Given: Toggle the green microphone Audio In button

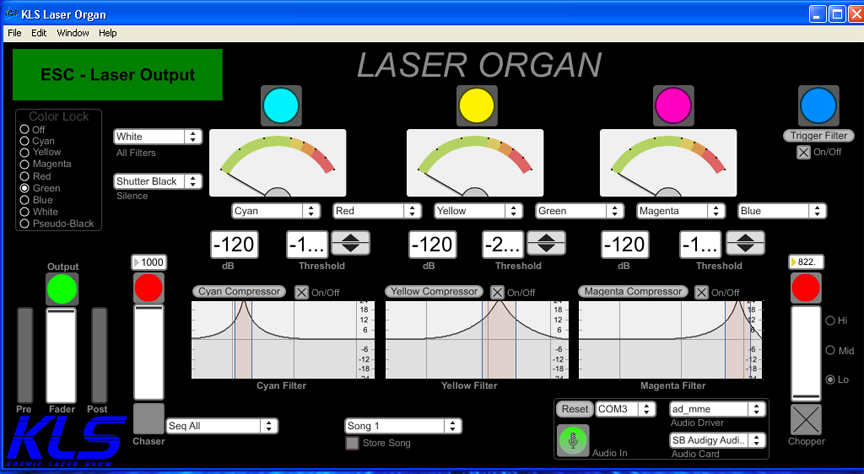Looking at the screenshot, I should (x=574, y=439).
